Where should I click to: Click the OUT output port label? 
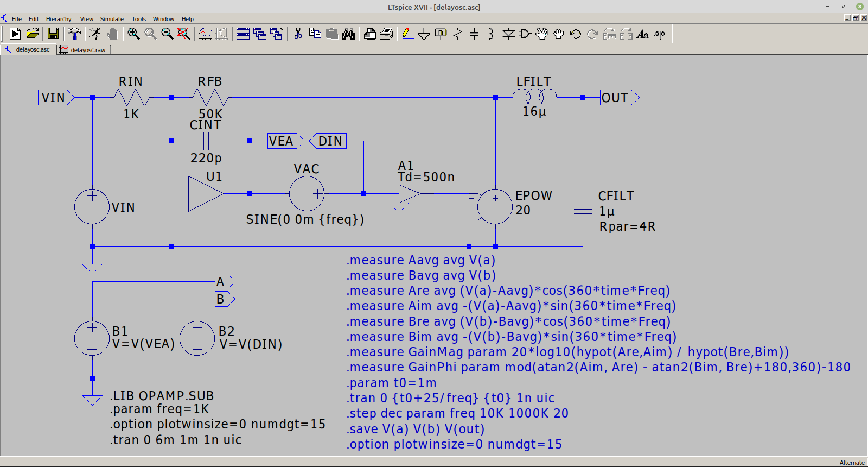620,98
